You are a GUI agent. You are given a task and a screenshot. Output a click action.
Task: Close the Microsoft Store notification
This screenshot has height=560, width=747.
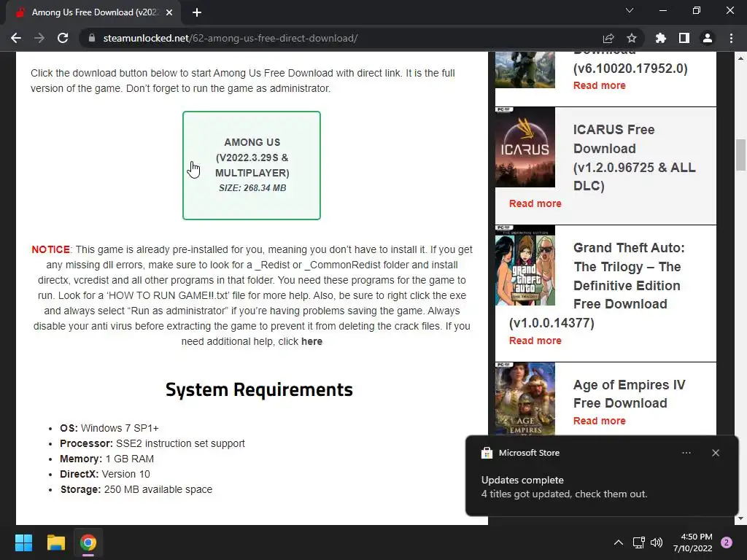pos(716,453)
